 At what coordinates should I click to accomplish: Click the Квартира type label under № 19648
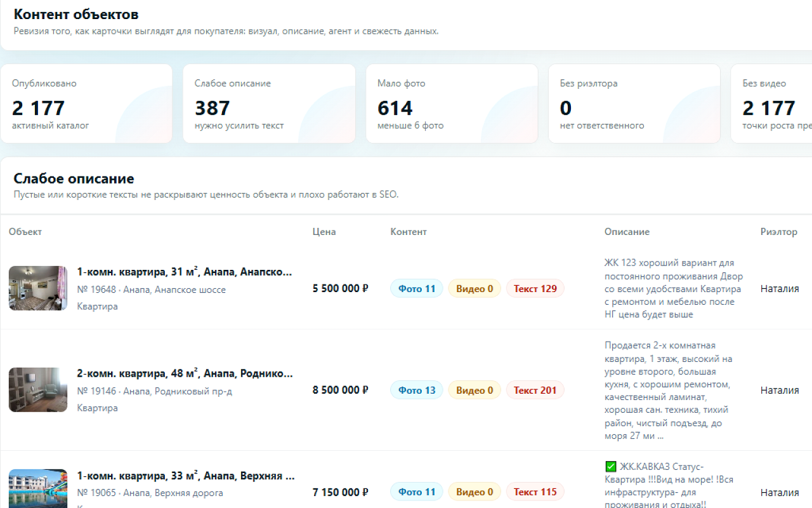pyautogui.click(x=97, y=306)
